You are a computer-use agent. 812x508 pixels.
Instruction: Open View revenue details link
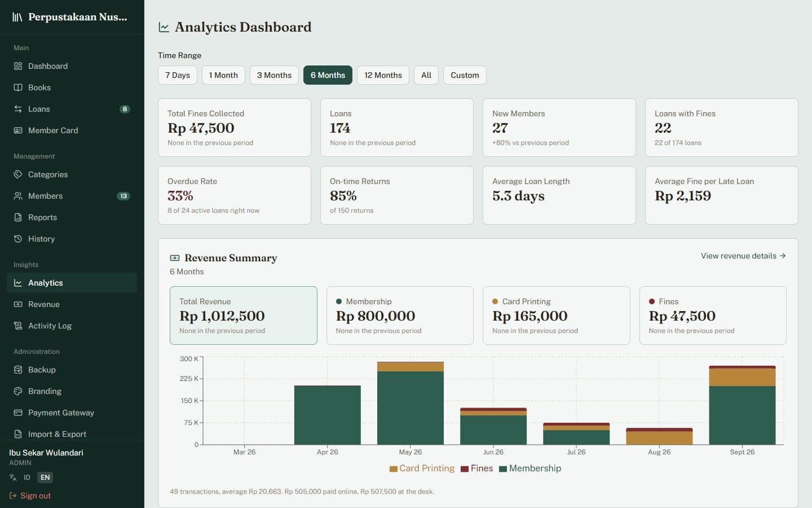pyautogui.click(x=743, y=256)
